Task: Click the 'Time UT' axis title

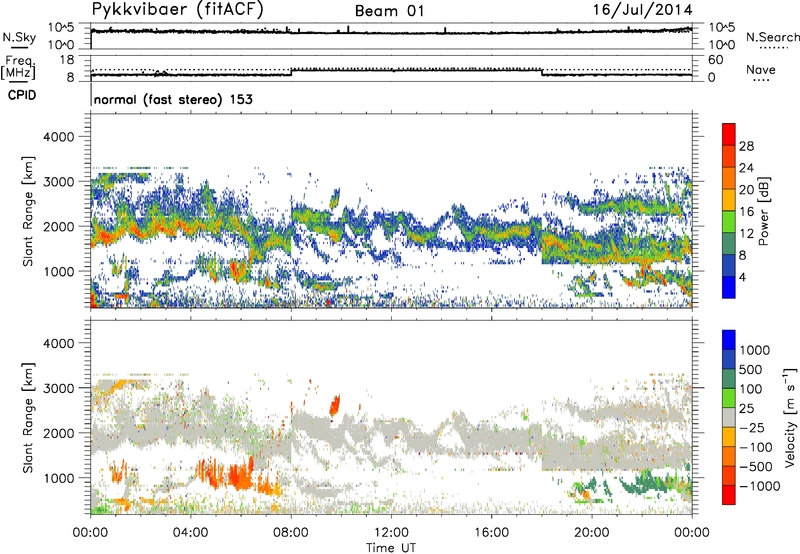Action: [x=391, y=548]
